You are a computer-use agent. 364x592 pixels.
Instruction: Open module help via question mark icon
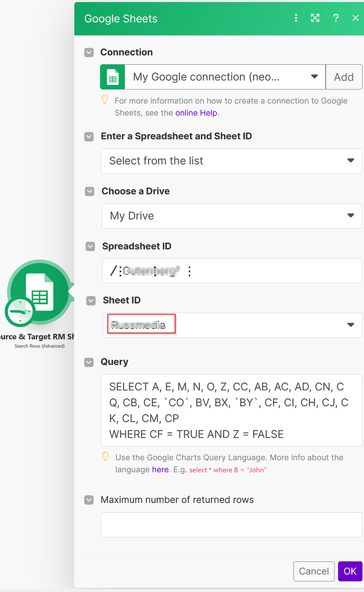point(336,18)
